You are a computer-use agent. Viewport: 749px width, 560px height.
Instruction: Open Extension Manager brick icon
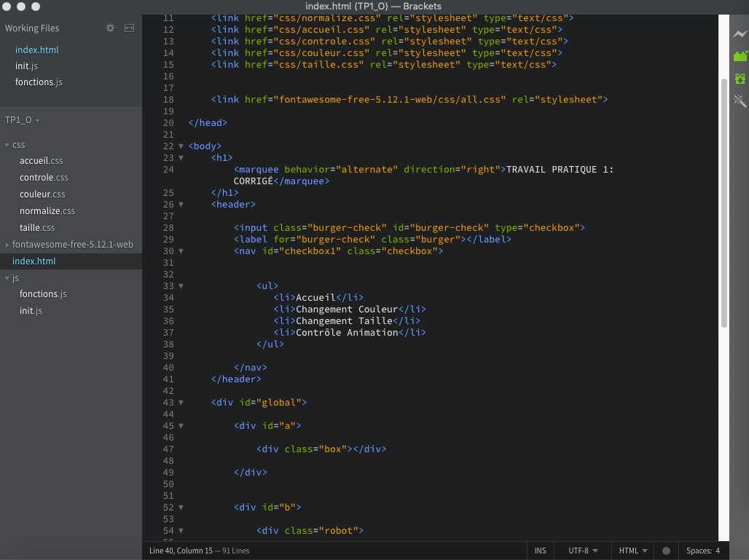(x=740, y=56)
